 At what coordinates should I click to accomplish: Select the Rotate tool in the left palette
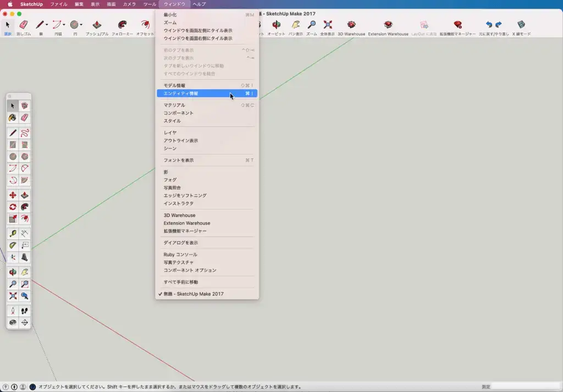13,207
